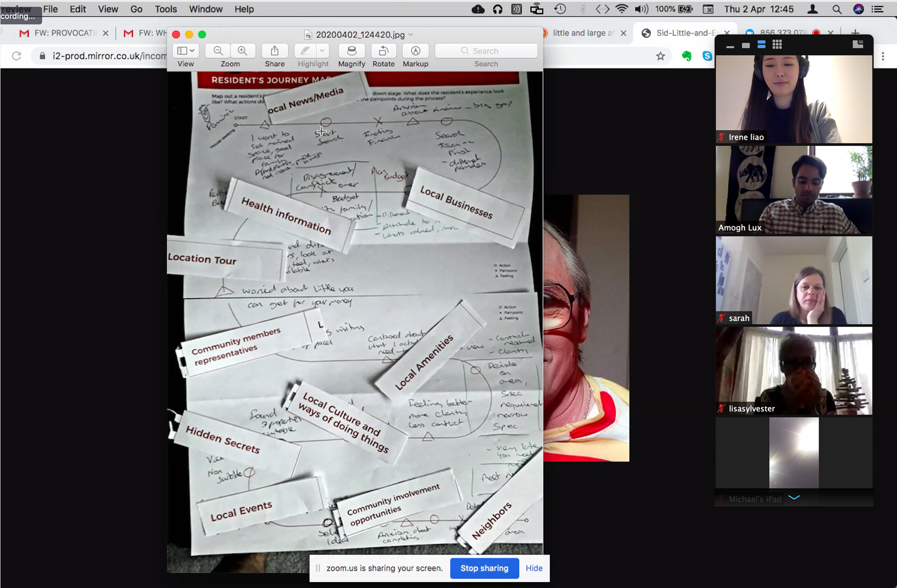The width and height of the screenshot is (897, 588).
Task: Select Amogh Lux's video thumbnail
Action: point(794,190)
